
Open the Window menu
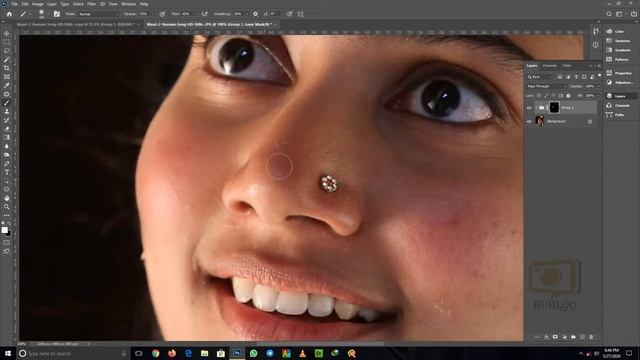pos(128,4)
